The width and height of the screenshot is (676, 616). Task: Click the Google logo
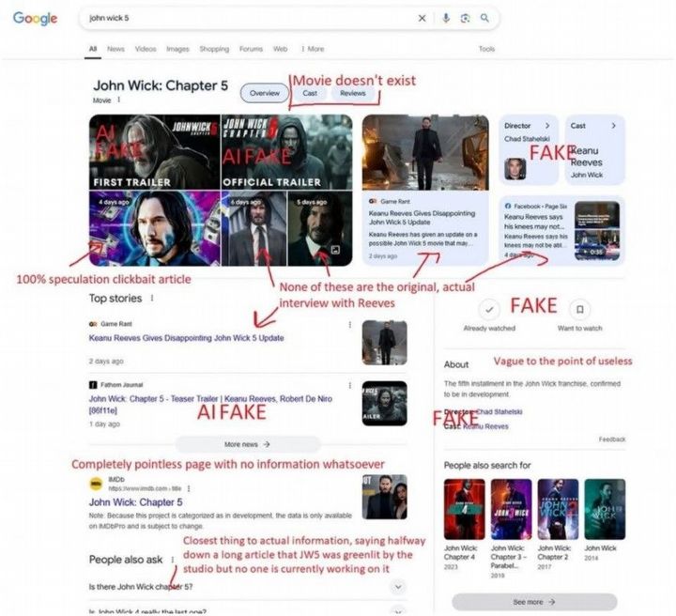click(35, 18)
